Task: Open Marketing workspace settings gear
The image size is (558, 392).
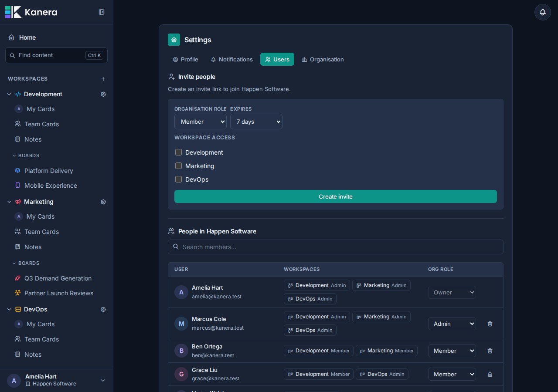Action: (103, 202)
